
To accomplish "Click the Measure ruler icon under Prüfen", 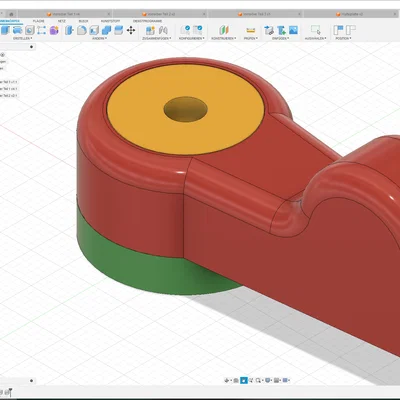I will tap(250, 30).
